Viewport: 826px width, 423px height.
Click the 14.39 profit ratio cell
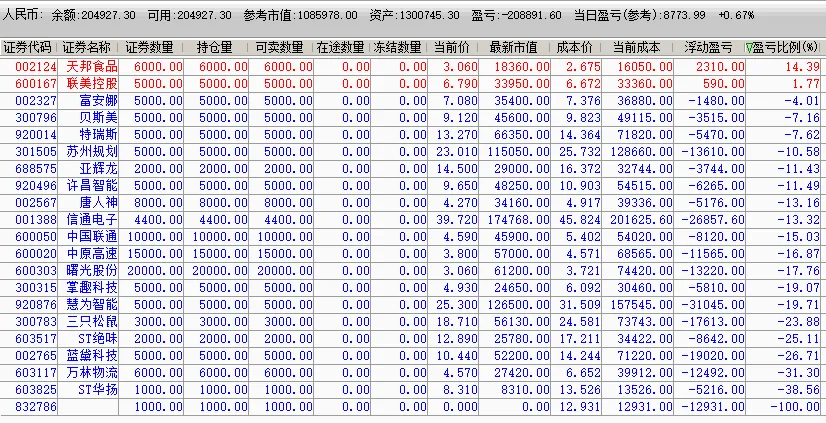pos(802,66)
